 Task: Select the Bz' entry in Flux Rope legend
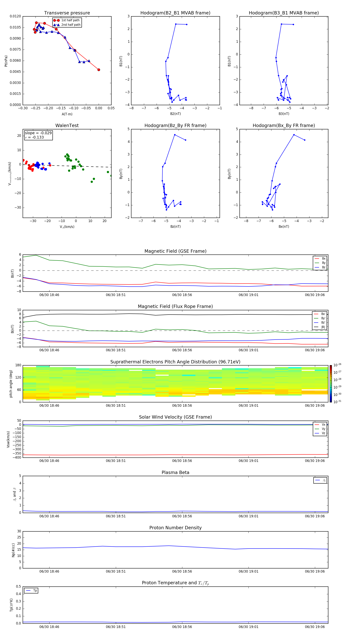(320, 323)
